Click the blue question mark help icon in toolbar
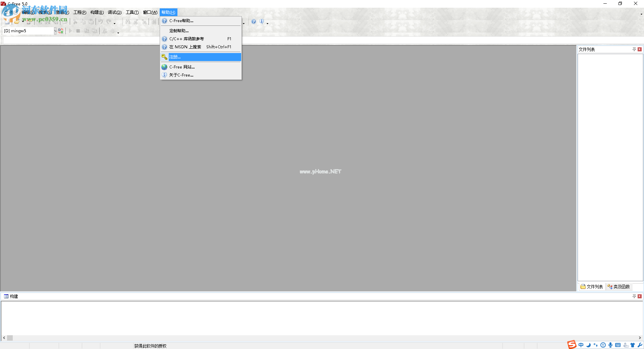The height and width of the screenshot is (349, 644). 254,22
